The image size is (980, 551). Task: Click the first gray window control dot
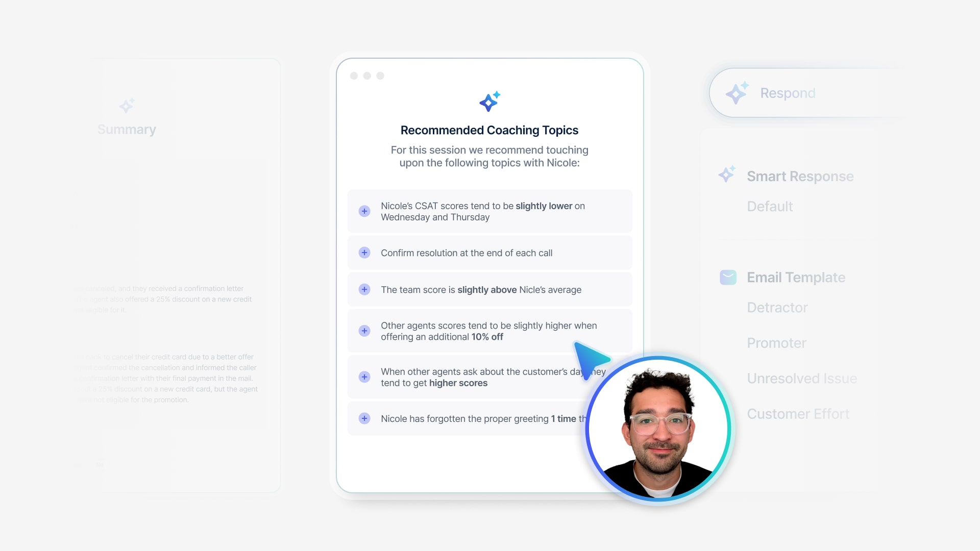pos(354,76)
